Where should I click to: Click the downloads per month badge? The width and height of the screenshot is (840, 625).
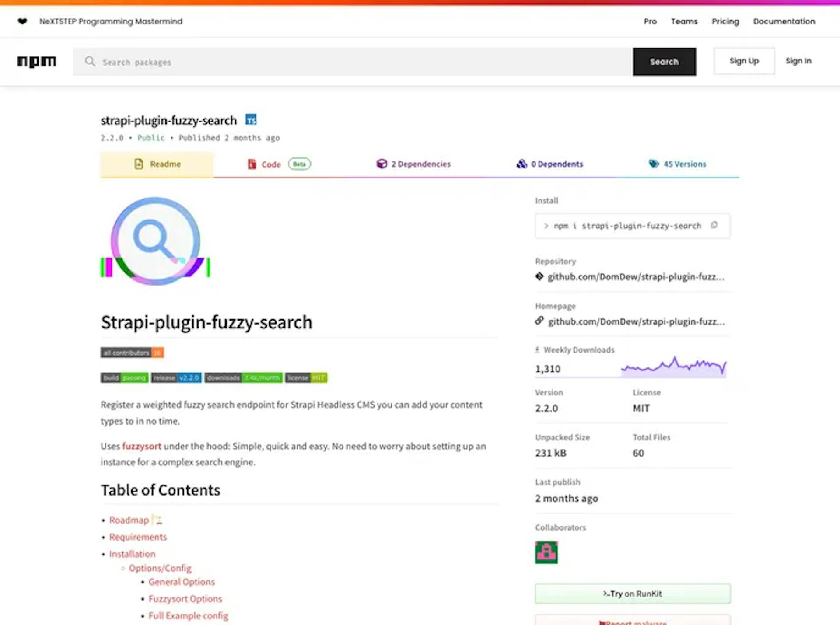[x=244, y=377]
